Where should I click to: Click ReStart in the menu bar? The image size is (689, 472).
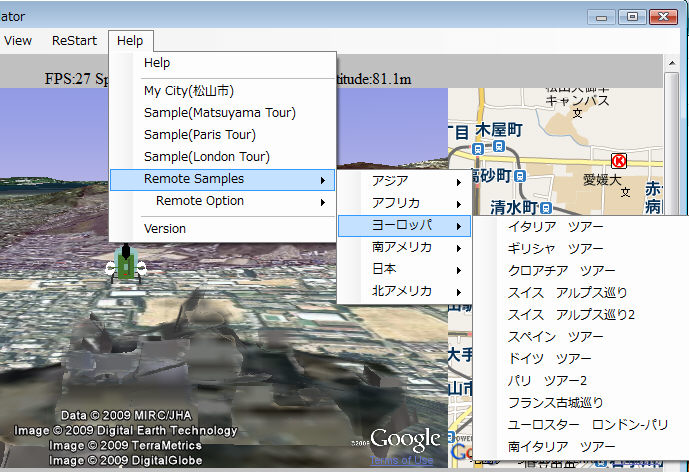pos(74,41)
